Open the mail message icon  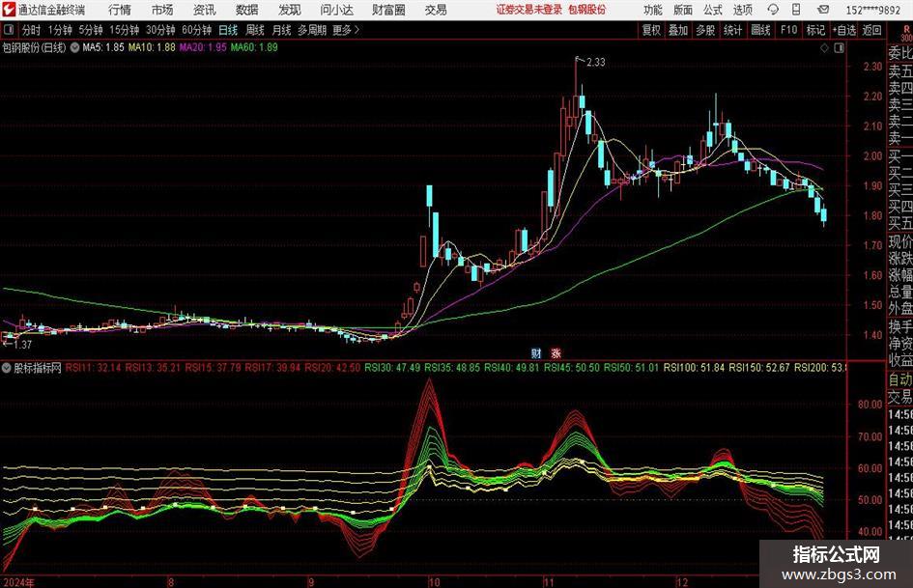pyautogui.click(x=823, y=10)
